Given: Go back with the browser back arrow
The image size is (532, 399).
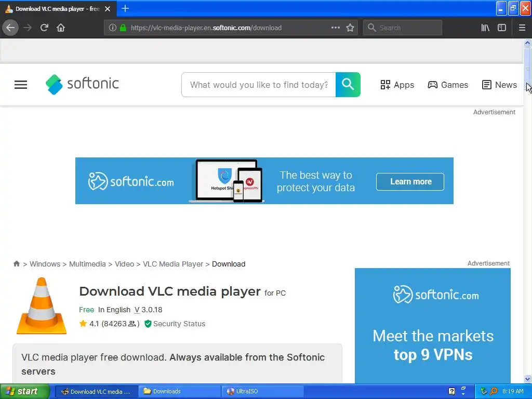Looking at the screenshot, I should coord(10,28).
